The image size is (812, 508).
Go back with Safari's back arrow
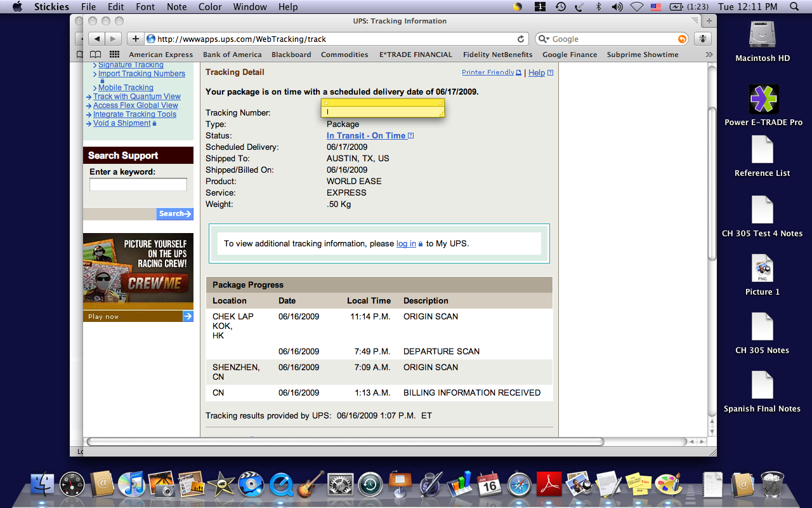pyautogui.click(x=96, y=39)
